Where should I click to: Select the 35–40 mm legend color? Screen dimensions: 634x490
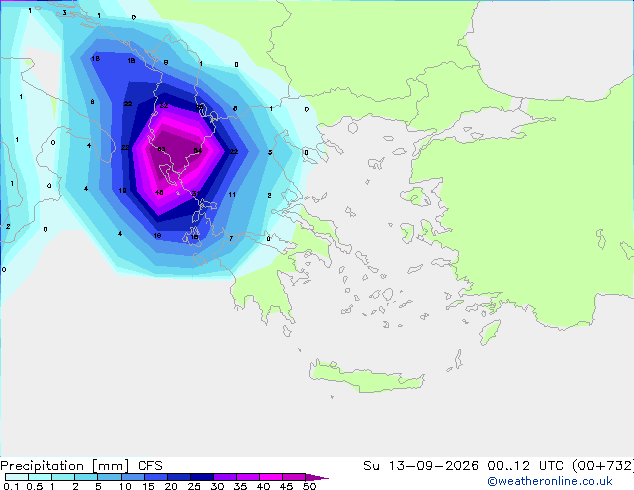click(248, 477)
